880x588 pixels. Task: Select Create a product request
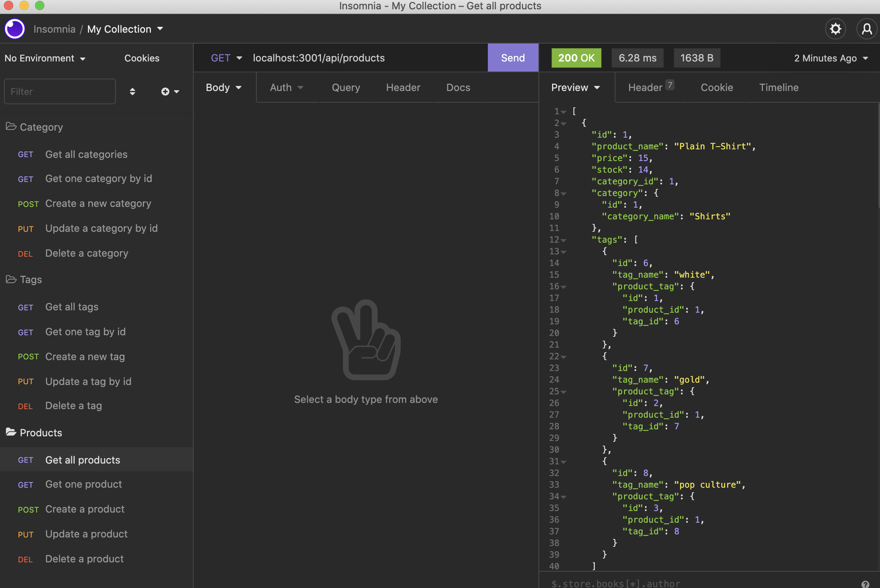96,509
